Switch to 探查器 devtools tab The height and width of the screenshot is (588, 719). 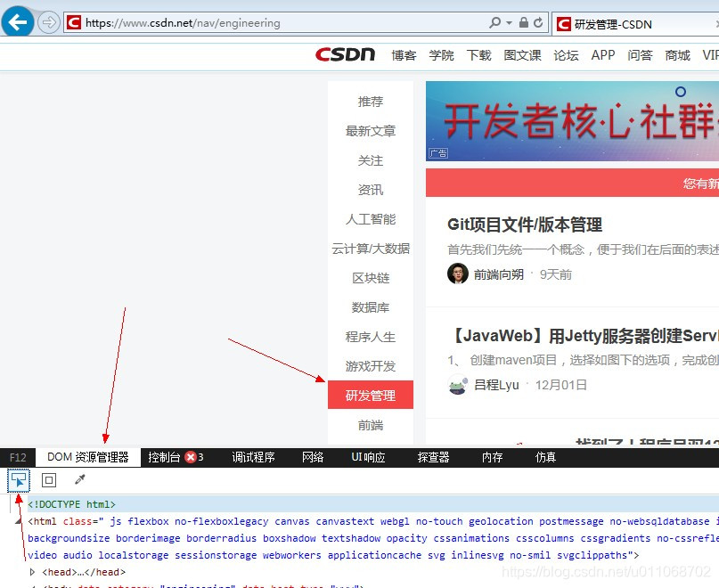pyautogui.click(x=433, y=457)
